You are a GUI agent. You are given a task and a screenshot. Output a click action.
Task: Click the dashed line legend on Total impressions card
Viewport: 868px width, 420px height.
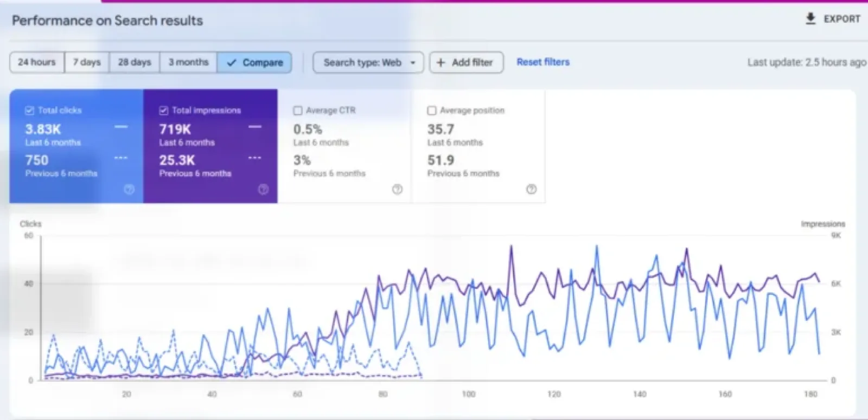[254, 158]
